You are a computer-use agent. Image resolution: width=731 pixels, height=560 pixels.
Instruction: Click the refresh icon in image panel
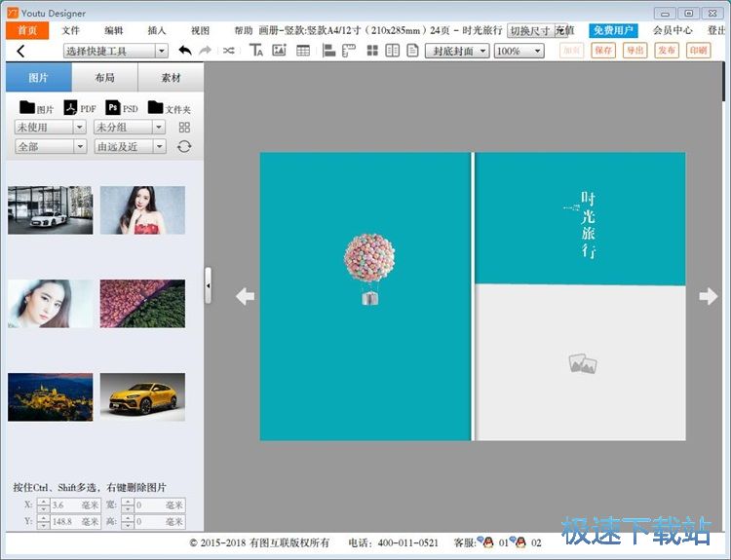pyautogui.click(x=184, y=146)
